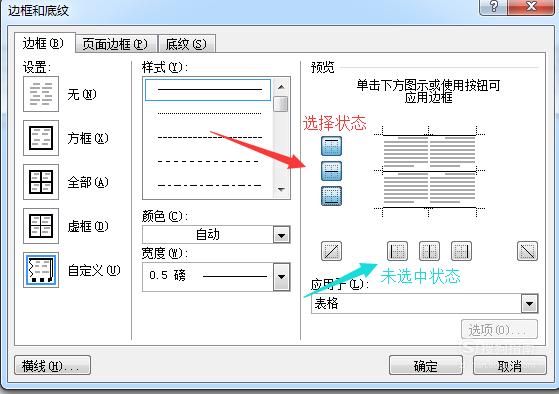The width and height of the screenshot is (559, 394).
Task: Select the 方框 (Box) border setting icon
Action: 41,138
